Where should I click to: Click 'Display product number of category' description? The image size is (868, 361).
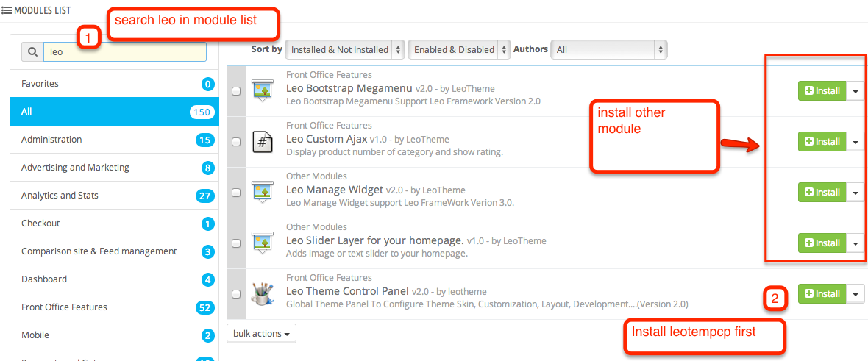395,152
